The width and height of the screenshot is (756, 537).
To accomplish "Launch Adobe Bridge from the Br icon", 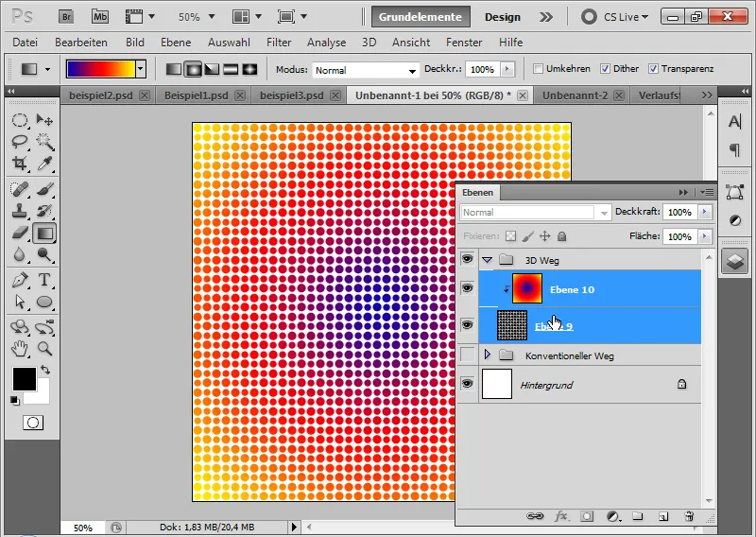I will tap(67, 17).
